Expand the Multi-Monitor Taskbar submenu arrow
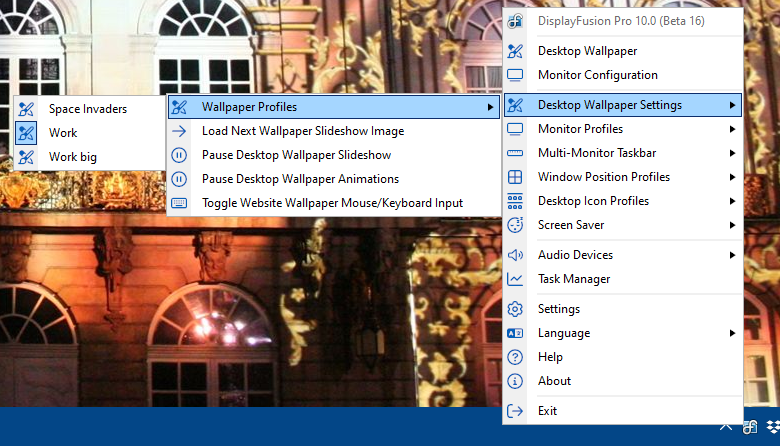Screen dimensions: 780x446 point(732,153)
